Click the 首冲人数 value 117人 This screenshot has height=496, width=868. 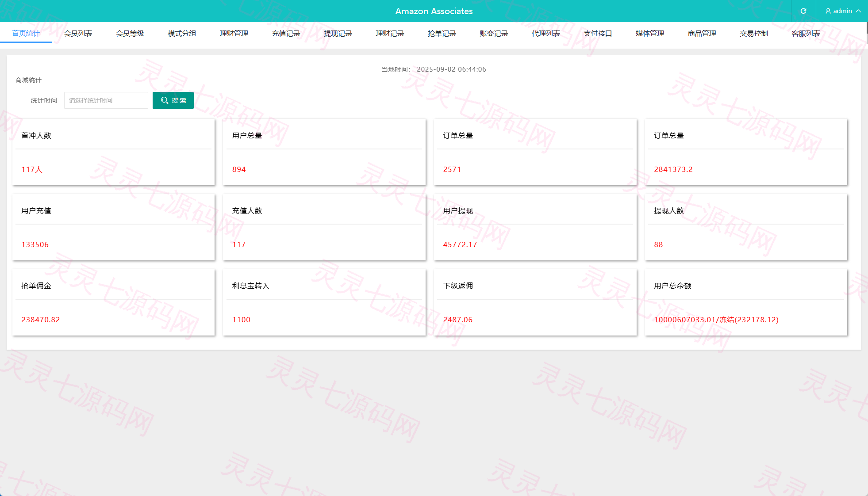pyautogui.click(x=32, y=169)
